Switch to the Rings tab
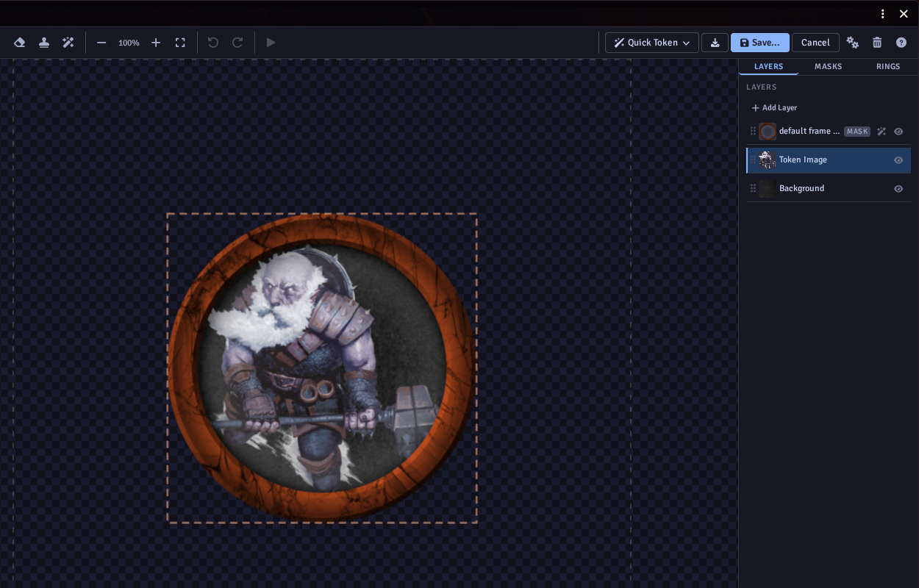Screen dimensions: 919x588 coord(888,67)
